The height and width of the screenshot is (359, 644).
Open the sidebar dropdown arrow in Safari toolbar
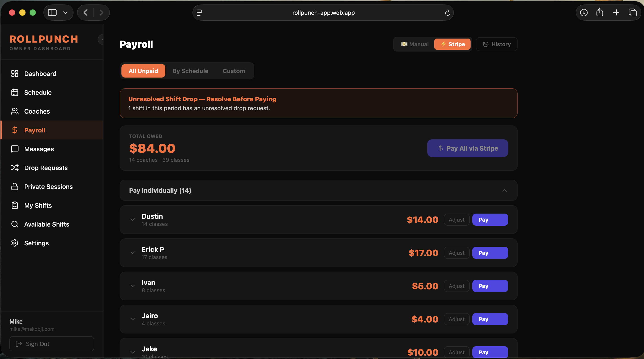[65, 13]
